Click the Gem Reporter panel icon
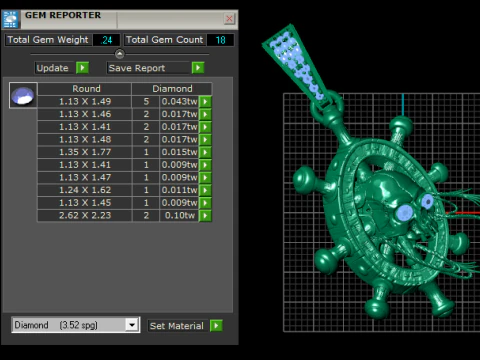 pyautogui.click(x=10, y=19)
